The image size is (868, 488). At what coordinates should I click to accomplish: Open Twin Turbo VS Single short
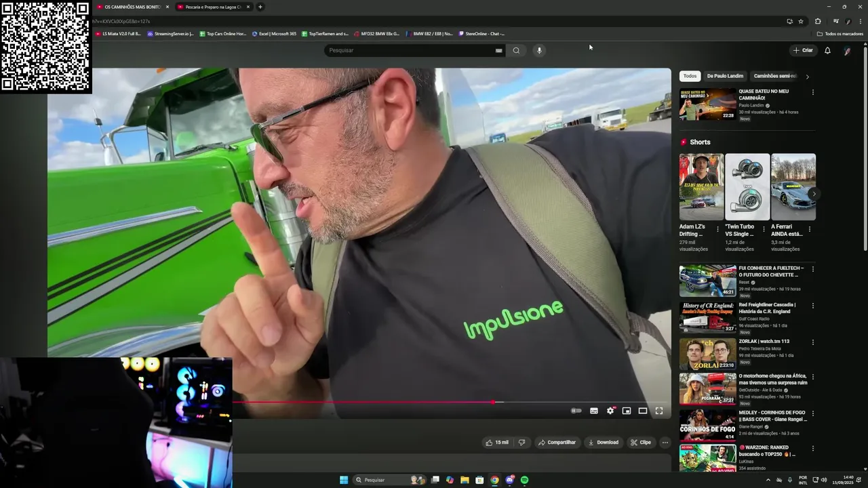pos(747,187)
